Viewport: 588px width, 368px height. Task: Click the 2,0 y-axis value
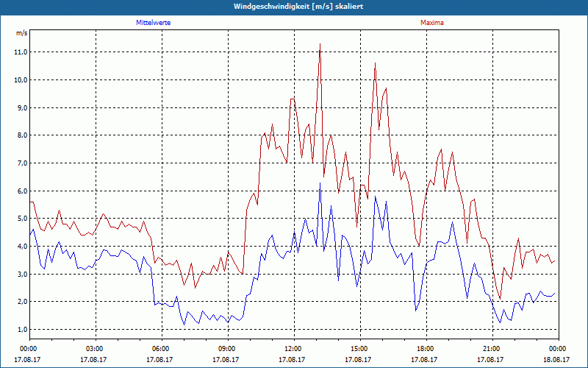pos(23,302)
